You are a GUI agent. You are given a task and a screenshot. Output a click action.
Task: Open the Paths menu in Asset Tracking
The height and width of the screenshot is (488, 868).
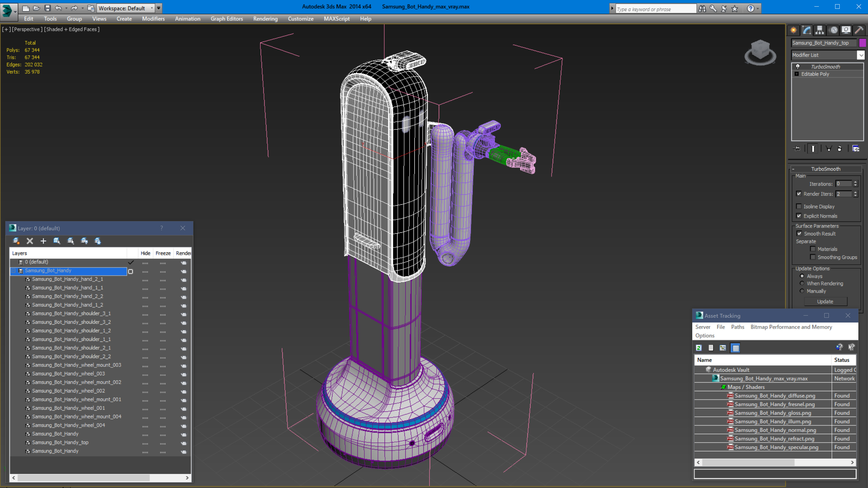(x=737, y=327)
